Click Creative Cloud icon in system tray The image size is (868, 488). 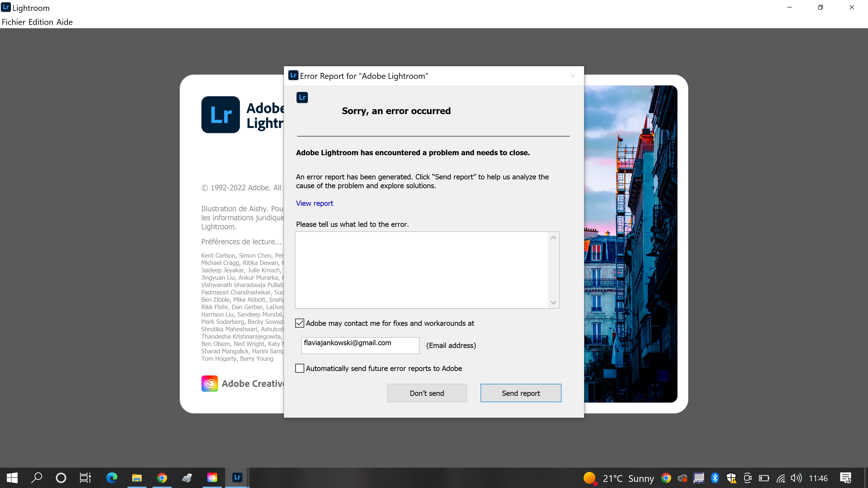coord(682,478)
